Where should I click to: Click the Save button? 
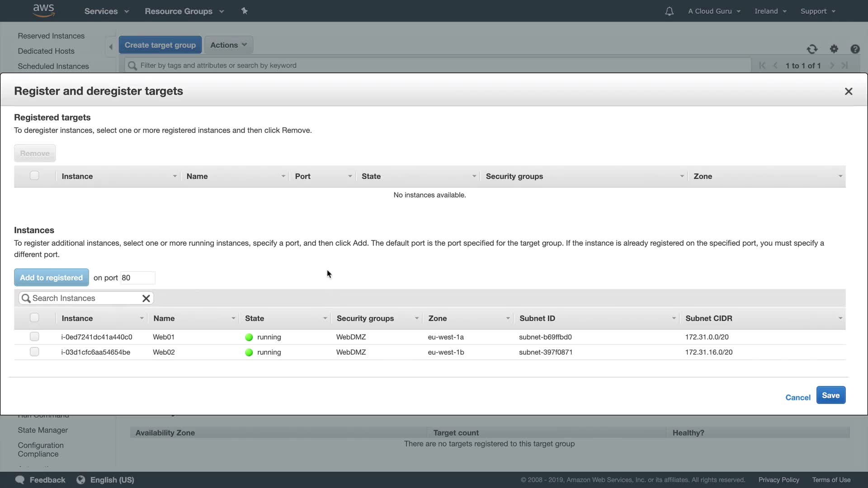(x=830, y=395)
